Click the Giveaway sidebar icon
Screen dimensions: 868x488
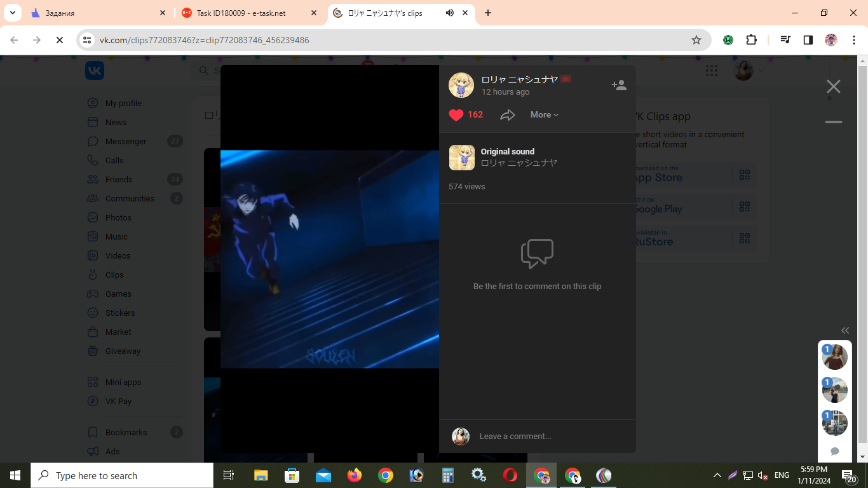93,351
